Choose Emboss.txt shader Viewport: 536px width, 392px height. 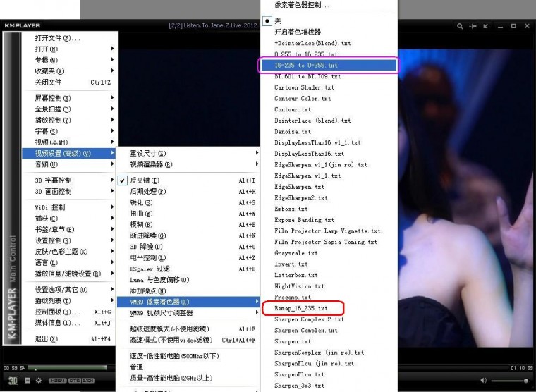point(329,209)
